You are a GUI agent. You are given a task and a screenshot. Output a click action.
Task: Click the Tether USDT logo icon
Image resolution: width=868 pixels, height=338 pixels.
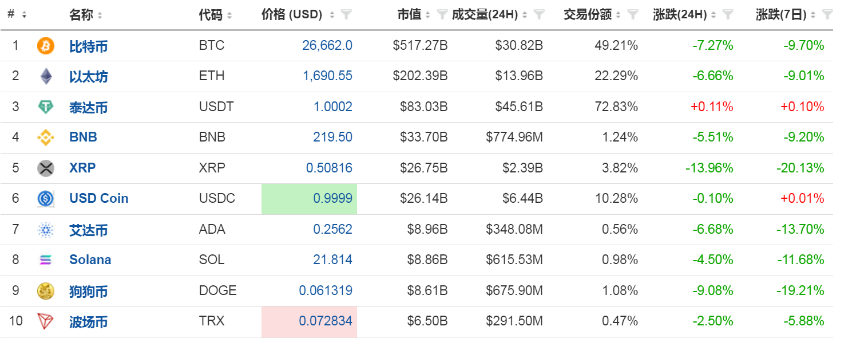point(45,107)
